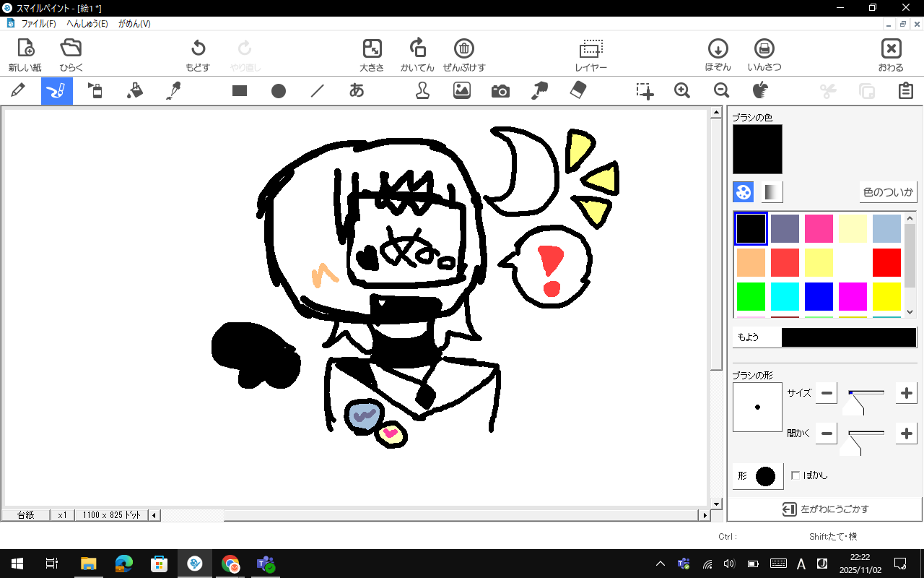Pick the eyedropper color picker tool

[x=173, y=90]
